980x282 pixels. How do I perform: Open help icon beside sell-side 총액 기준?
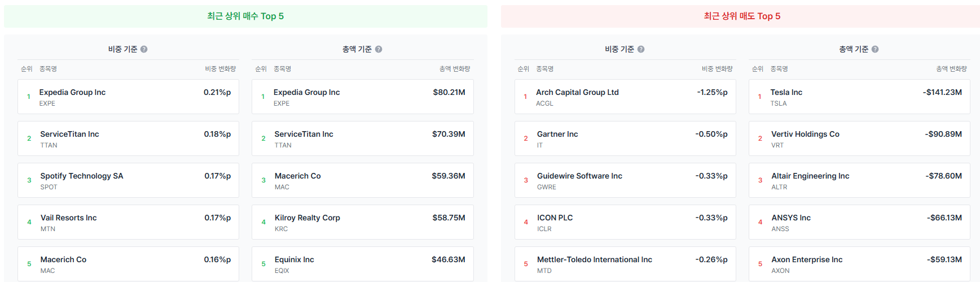pos(875,49)
